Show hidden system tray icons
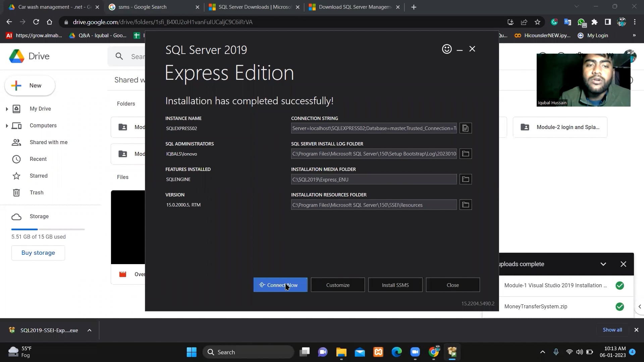644x362 pixels. point(542,352)
